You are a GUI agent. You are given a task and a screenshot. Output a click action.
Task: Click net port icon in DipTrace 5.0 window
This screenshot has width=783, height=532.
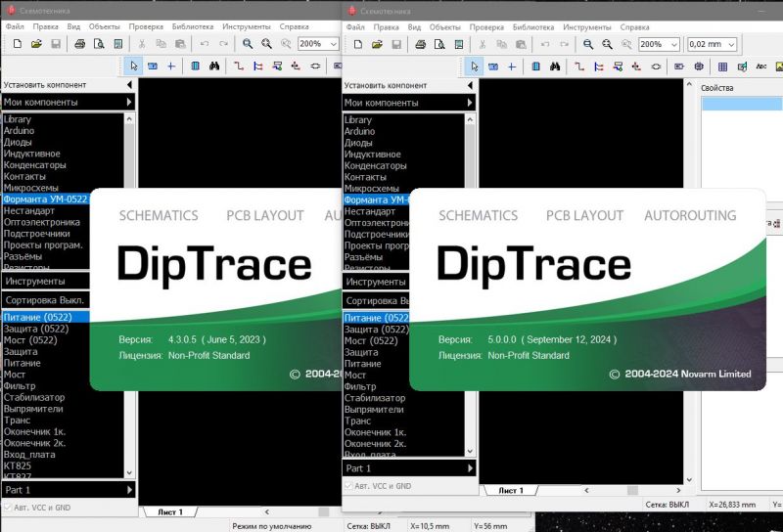678,66
